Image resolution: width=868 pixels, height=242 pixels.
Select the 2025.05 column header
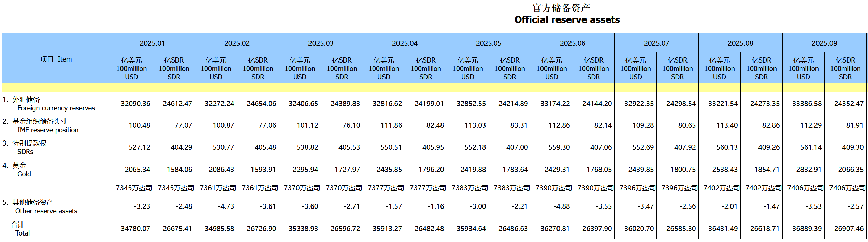click(x=489, y=43)
